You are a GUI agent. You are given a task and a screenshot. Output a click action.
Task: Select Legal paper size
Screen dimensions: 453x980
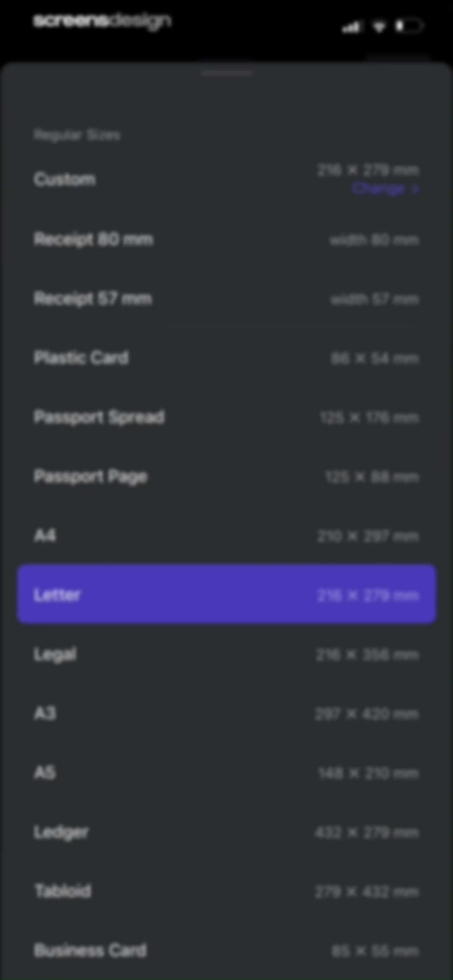pos(226,654)
